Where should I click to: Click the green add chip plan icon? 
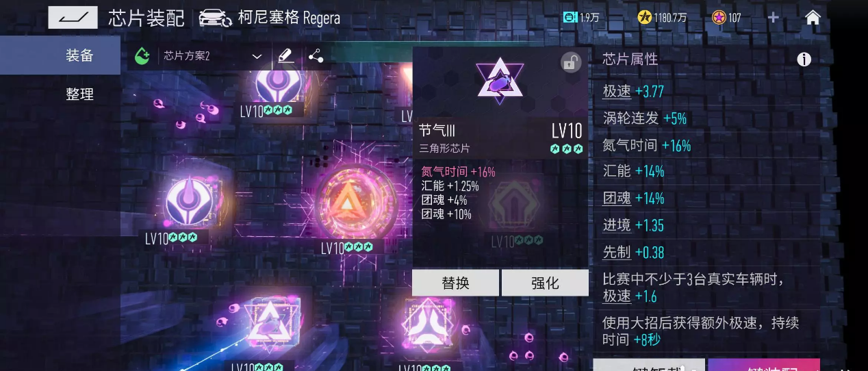tap(142, 56)
